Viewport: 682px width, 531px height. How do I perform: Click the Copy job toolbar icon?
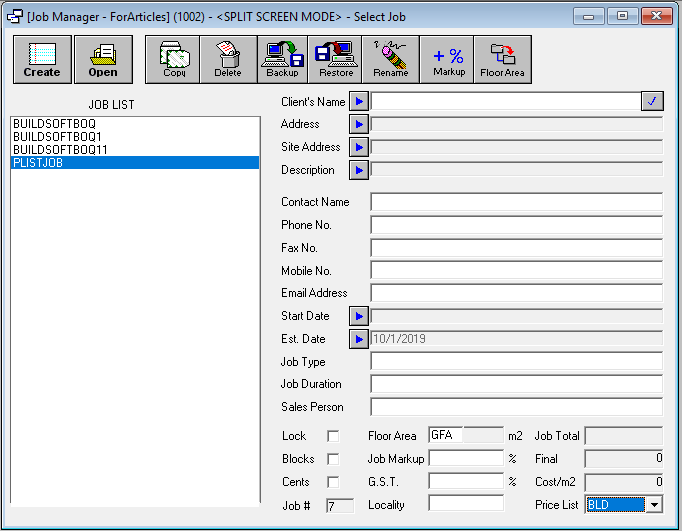click(x=174, y=60)
